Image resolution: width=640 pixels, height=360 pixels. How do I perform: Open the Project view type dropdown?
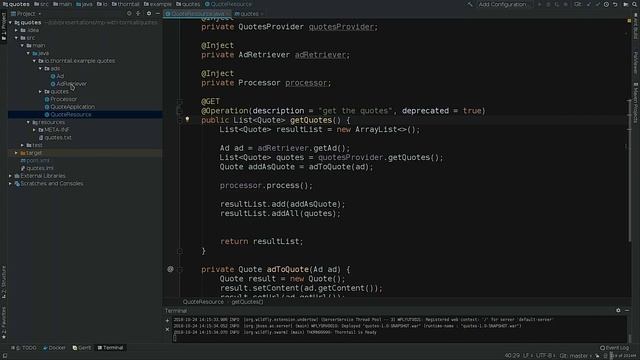click(x=26, y=13)
